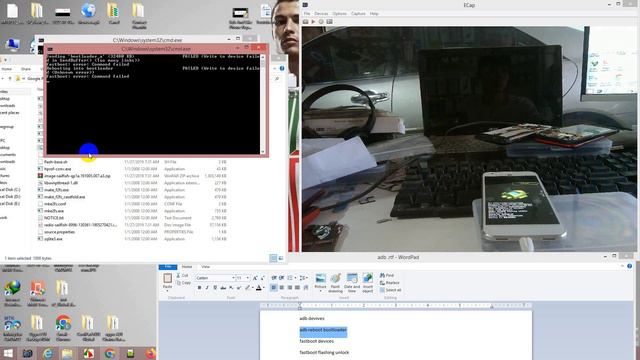Image resolution: width=640 pixels, height=360 pixels.
Task: Click the Insert object icon in WordPad
Action: tap(368, 282)
